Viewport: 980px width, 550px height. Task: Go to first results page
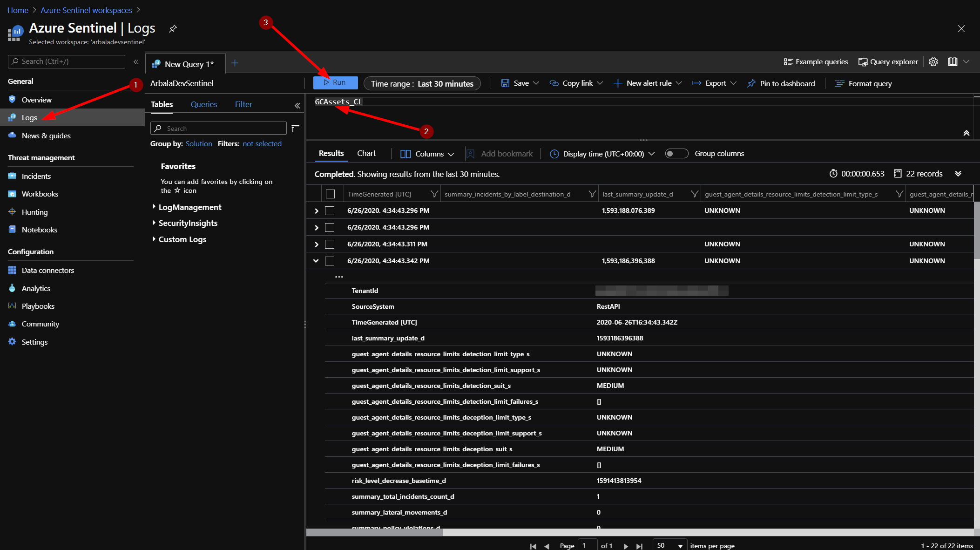coord(533,546)
